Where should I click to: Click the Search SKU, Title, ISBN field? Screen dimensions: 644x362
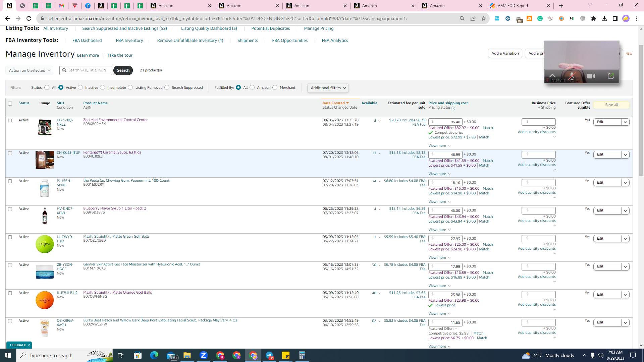click(x=86, y=70)
